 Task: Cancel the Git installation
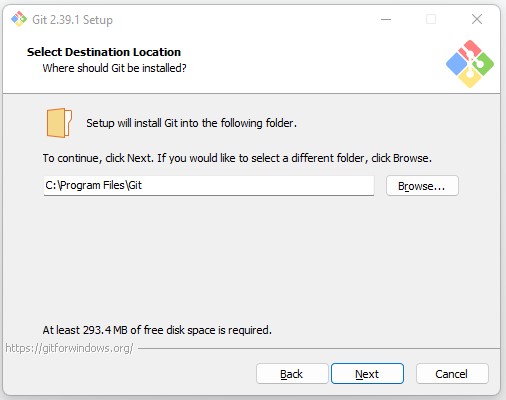pos(452,374)
